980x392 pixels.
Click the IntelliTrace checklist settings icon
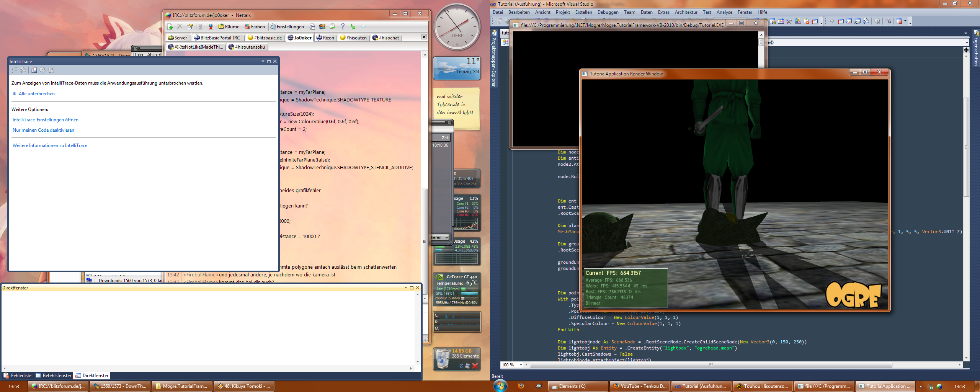(x=34, y=70)
